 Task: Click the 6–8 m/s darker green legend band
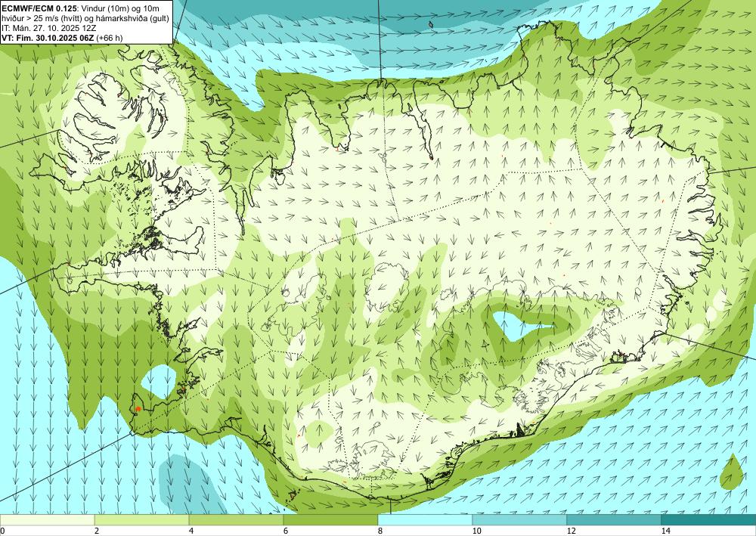(331, 519)
